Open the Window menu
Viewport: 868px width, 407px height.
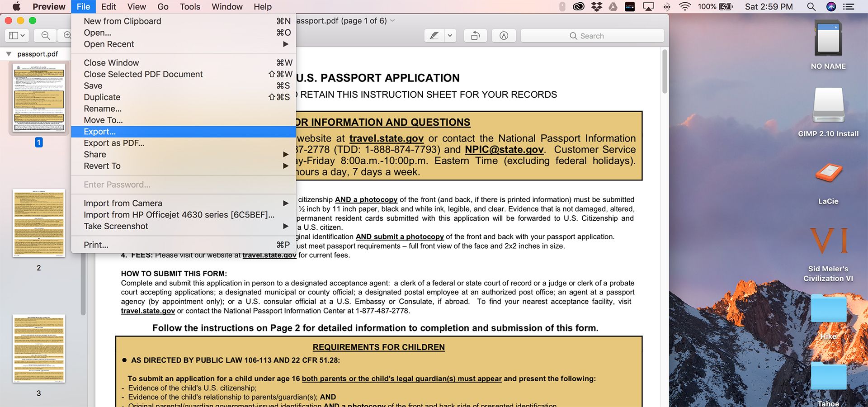(x=227, y=6)
